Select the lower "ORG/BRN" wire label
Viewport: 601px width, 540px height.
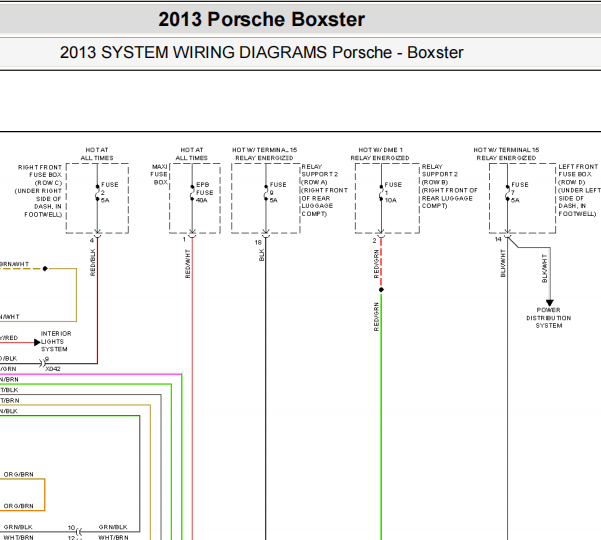(x=18, y=506)
